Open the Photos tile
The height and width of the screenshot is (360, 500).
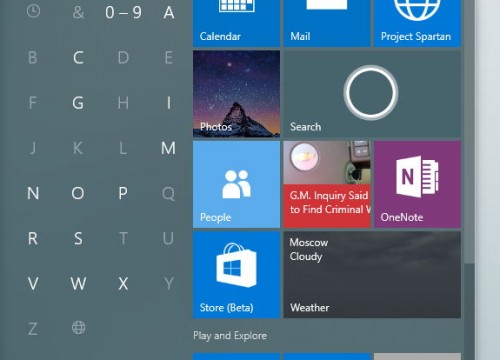[x=236, y=94]
